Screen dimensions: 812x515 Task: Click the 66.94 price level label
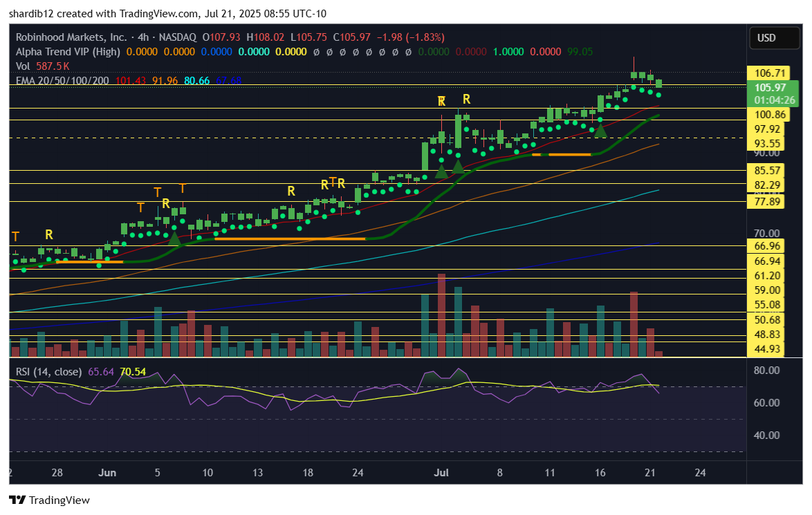(x=767, y=261)
